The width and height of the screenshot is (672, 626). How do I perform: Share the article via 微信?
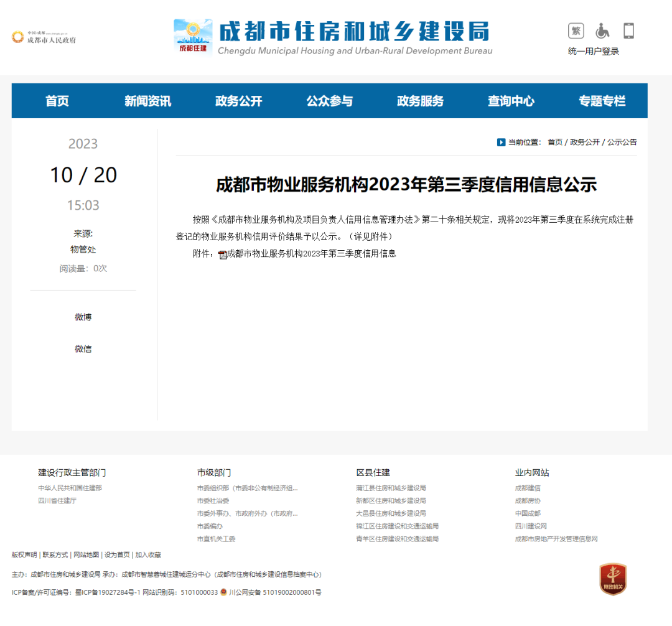click(83, 349)
